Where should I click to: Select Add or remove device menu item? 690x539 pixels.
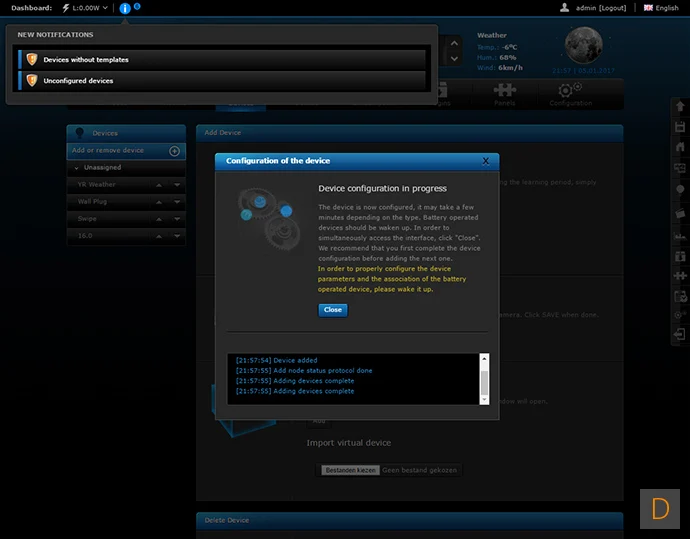pos(126,150)
